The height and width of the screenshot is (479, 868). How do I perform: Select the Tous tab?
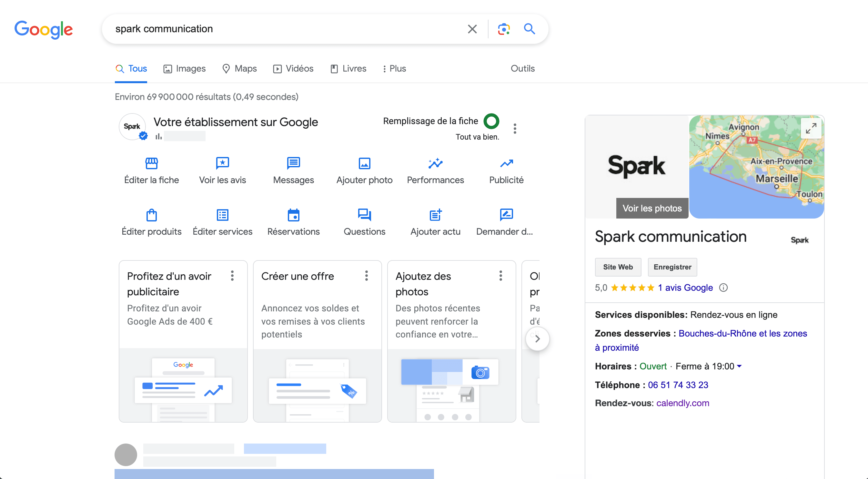click(131, 69)
